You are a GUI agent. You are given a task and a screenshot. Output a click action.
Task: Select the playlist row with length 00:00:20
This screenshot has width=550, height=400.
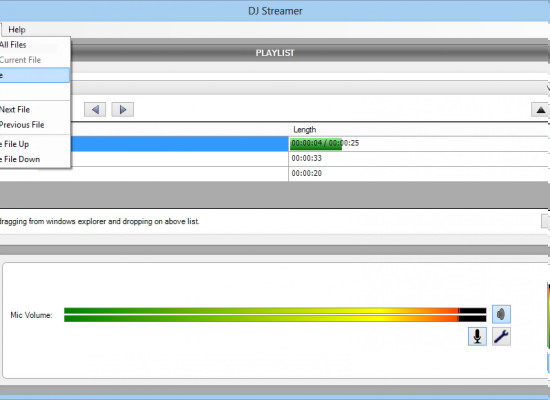point(275,174)
